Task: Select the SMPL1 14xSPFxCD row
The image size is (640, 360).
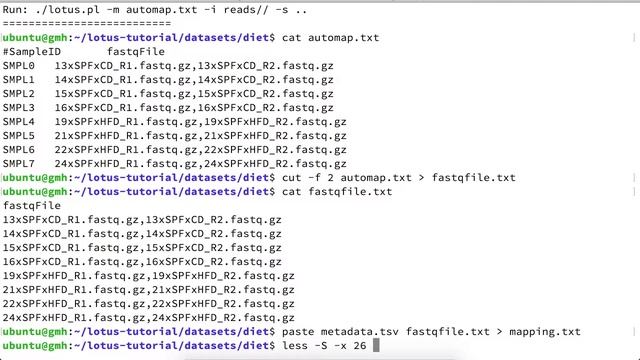Action: tap(168, 80)
